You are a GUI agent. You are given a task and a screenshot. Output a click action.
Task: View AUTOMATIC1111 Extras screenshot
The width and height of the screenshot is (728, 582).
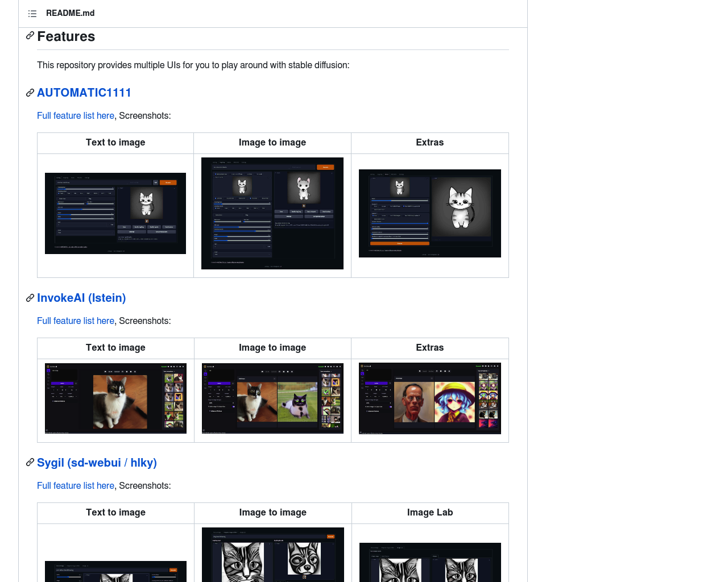tap(430, 213)
